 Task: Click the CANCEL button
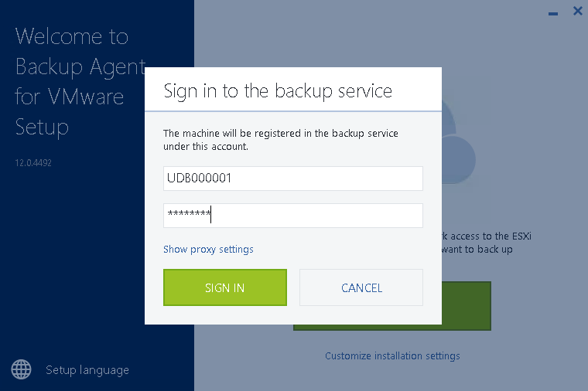point(361,287)
